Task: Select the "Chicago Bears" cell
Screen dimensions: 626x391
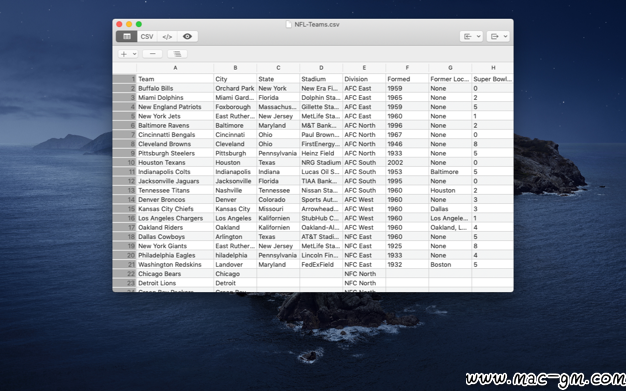Action: point(175,274)
